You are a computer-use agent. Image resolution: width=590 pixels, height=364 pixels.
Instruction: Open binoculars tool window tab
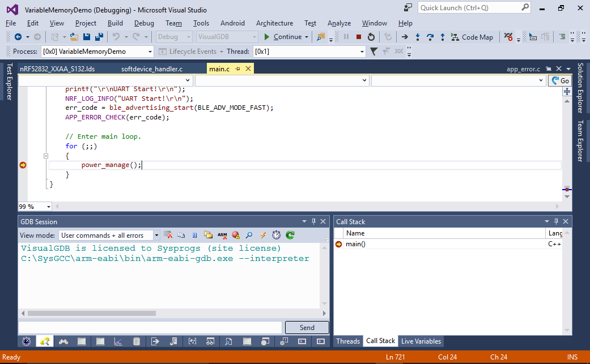63,341
